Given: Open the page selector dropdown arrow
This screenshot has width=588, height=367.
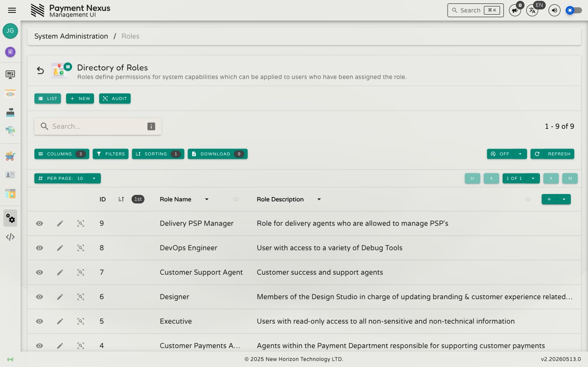Looking at the screenshot, I should [533, 178].
